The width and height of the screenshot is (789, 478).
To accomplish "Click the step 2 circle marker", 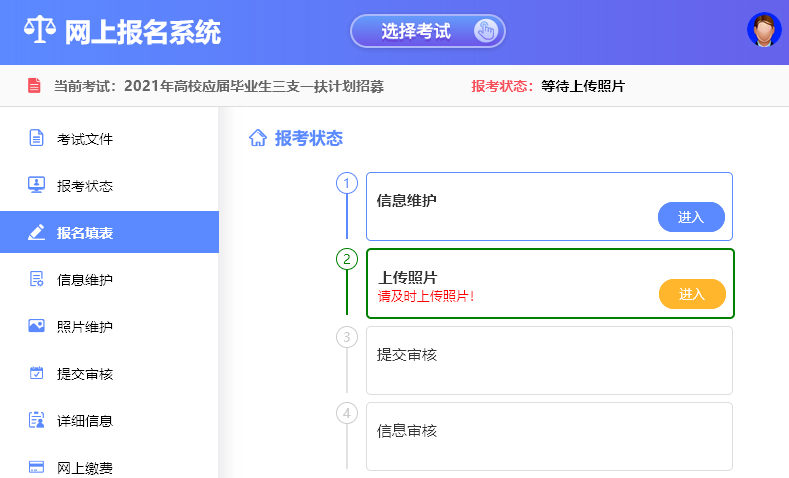I will click(347, 259).
